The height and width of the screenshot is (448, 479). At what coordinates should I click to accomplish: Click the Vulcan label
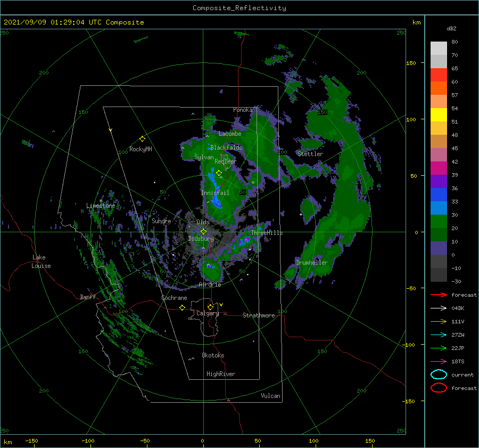pos(271,396)
